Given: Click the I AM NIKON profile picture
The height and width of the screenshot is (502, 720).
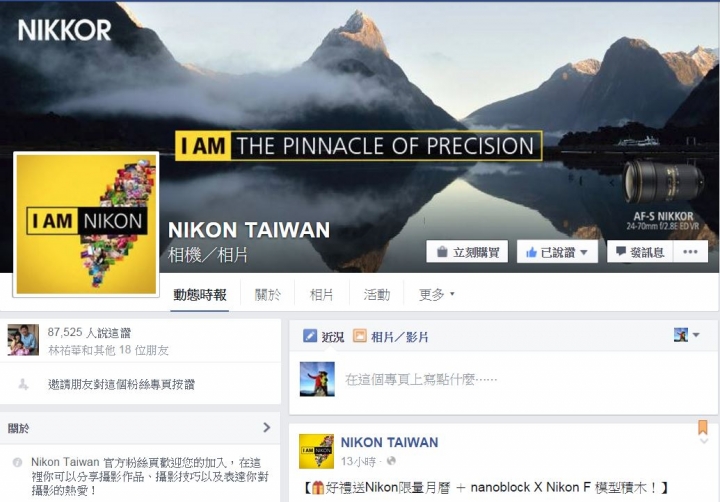Looking at the screenshot, I should coord(86,224).
